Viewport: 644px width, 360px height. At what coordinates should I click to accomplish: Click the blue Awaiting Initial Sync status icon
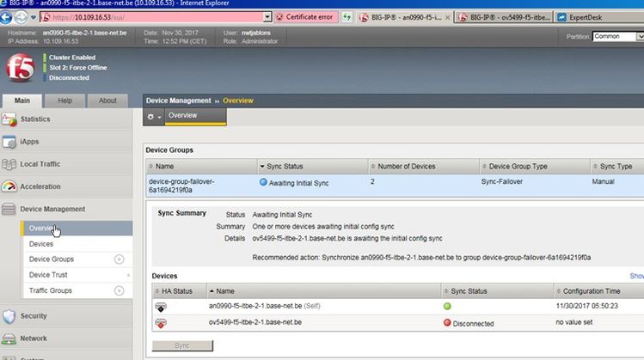click(x=263, y=182)
